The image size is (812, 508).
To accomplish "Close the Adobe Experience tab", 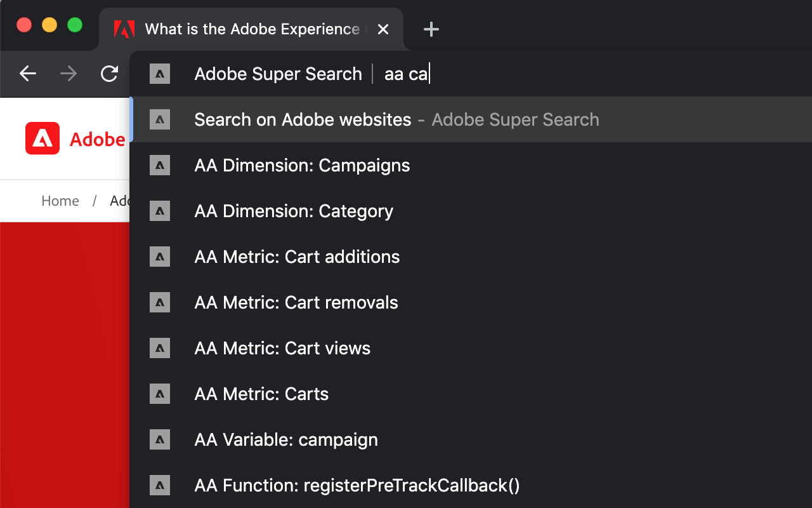I will click(x=383, y=29).
